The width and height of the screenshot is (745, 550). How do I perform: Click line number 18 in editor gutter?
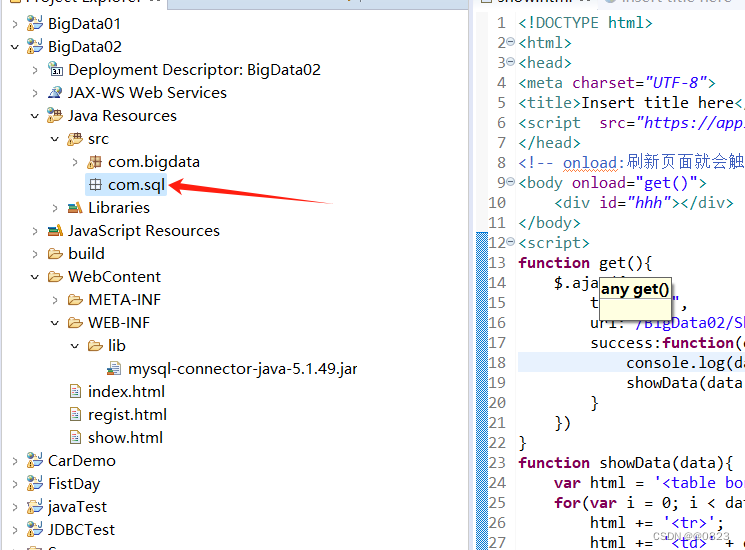click(497, 363)
